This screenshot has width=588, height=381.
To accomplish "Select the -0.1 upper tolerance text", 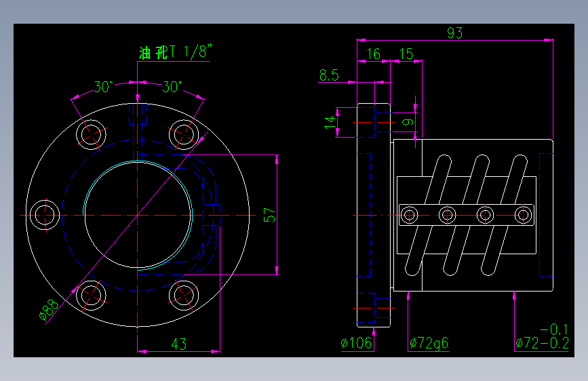I will pyautogui.click(x=554, y=329).
